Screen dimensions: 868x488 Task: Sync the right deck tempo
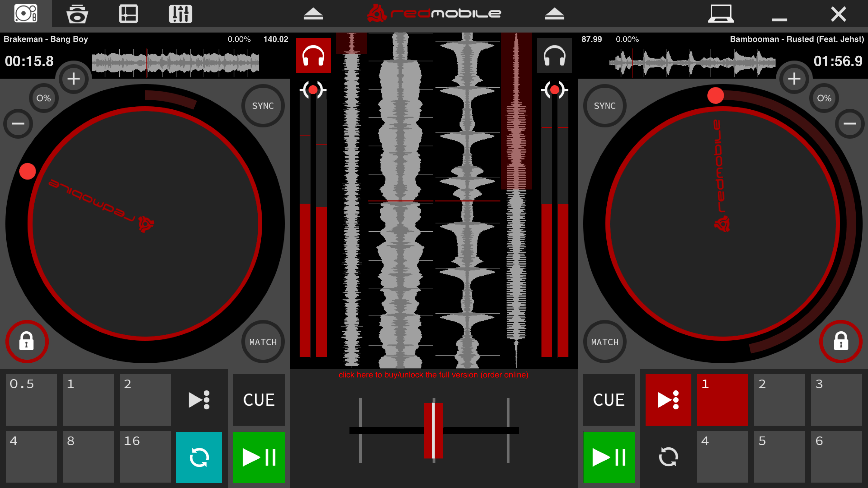pyautogui.click(x=605, y=106)
